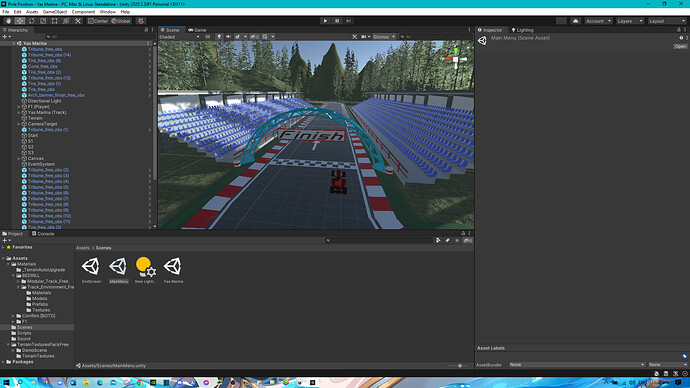690x388 pixels.
Task: Open the Collab status button beside cloud icon
Action: (x=561, y=21)
